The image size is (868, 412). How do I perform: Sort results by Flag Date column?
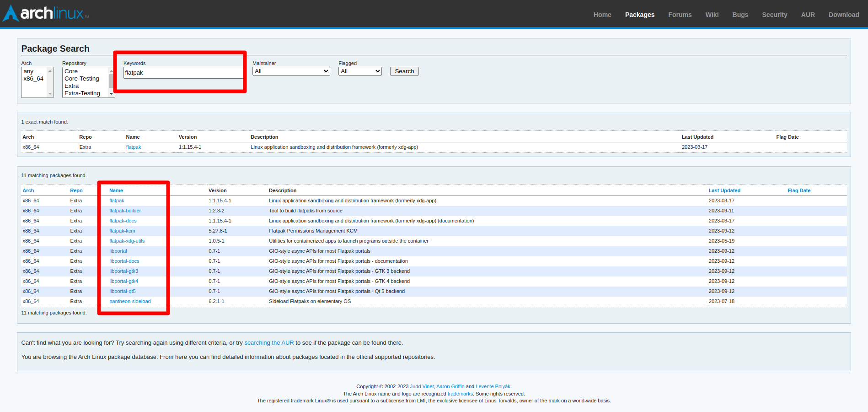pyautogui.click(x=799, y=191)
